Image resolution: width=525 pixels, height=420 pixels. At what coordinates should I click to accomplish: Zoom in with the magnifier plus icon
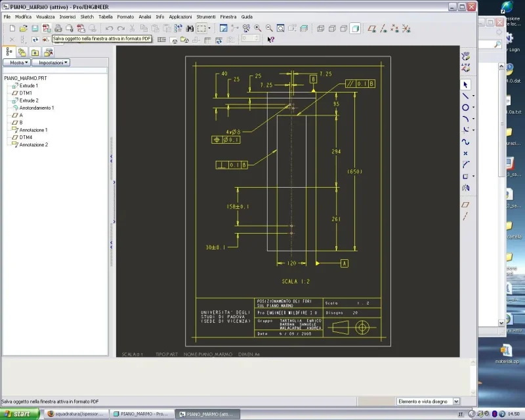click(x=257, y=28)
